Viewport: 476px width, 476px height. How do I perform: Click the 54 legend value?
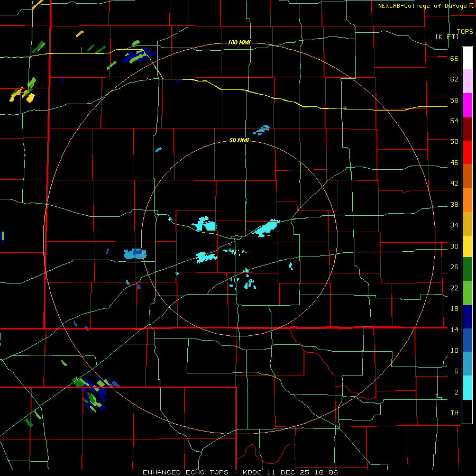pos(454,121)
